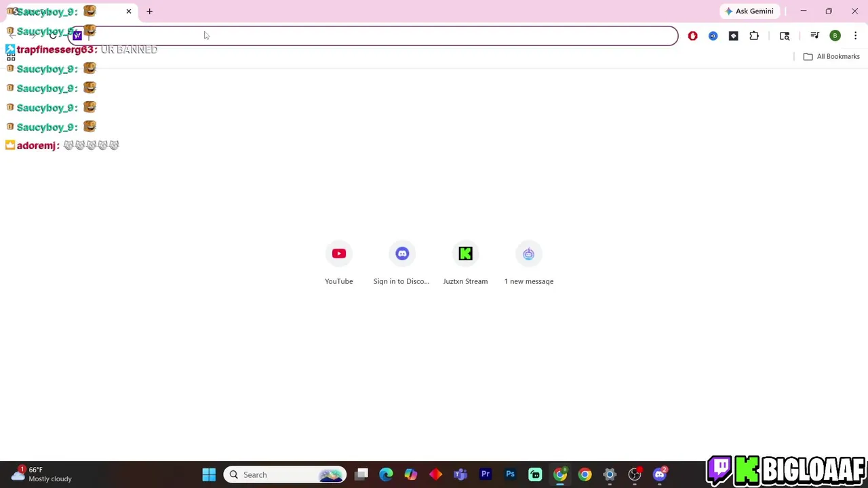
Task: Open the All Bookmarks folder
Action: (831, 56)
